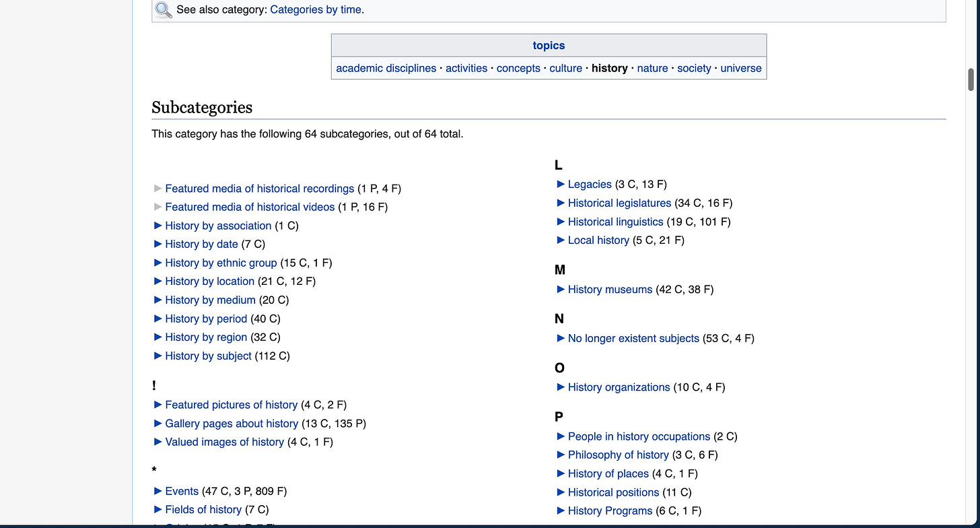Expand Historical positions arrow

(561, 492)
